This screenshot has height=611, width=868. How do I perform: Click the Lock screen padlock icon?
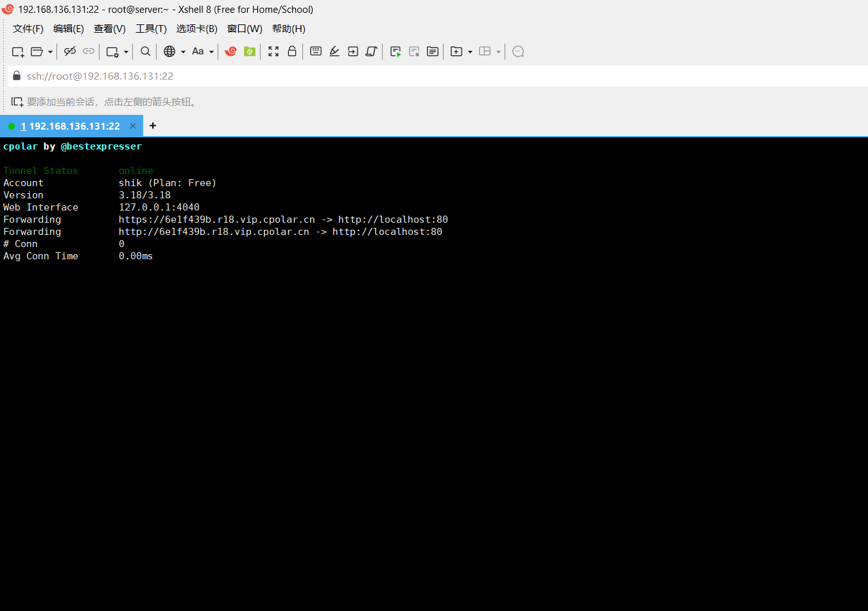point(292,51)
